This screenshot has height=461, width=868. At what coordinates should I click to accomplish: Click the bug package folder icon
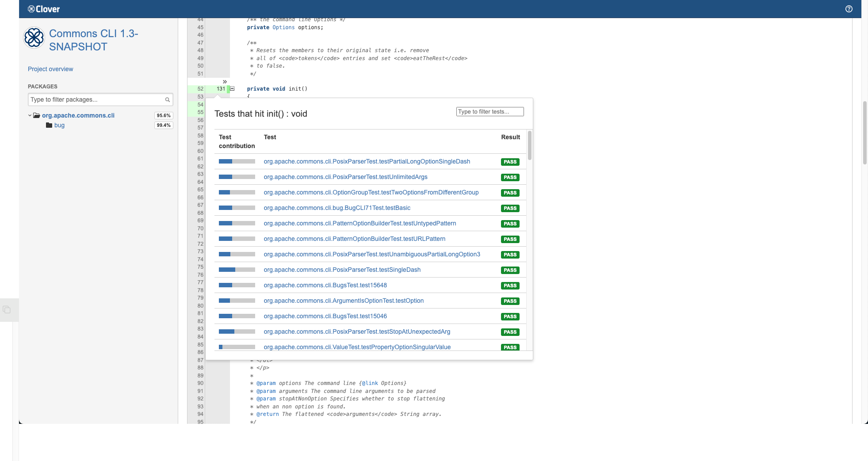[49, 126]
